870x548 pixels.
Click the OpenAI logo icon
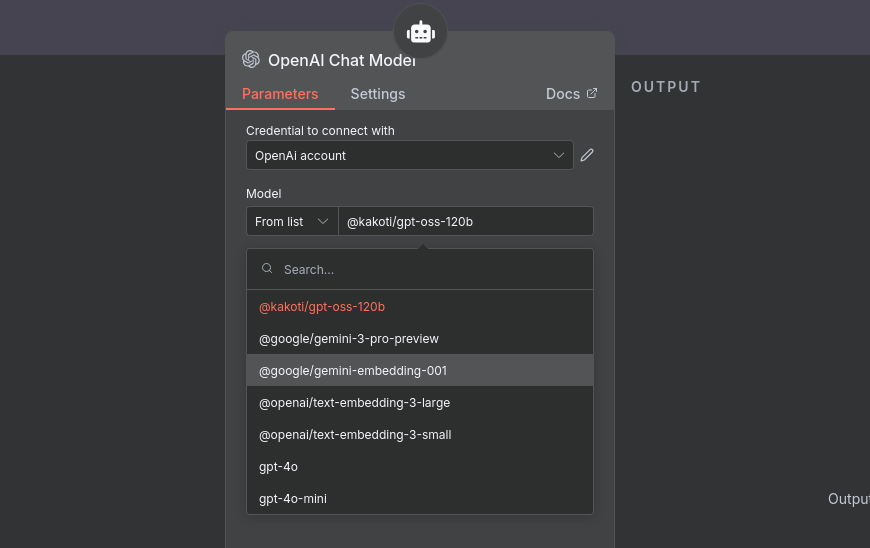[251, 59]
